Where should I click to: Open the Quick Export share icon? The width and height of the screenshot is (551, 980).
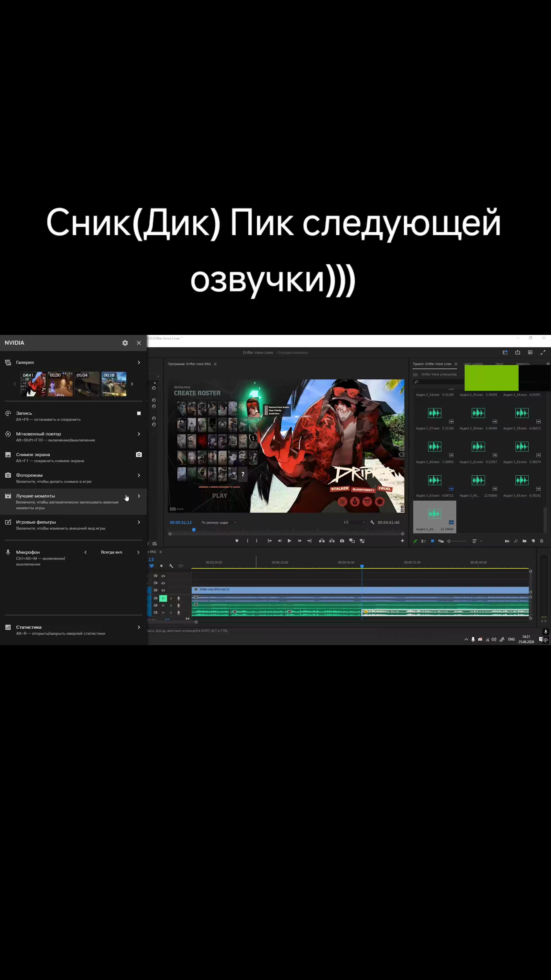click(x=517, y=352)
